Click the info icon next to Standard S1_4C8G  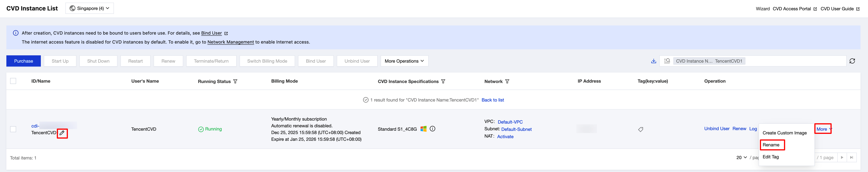432,129
